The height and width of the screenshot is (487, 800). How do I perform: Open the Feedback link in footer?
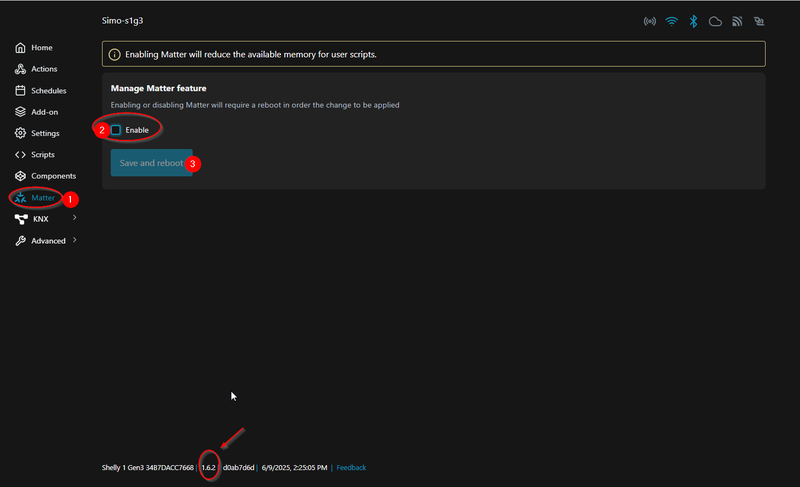(351, 468)
